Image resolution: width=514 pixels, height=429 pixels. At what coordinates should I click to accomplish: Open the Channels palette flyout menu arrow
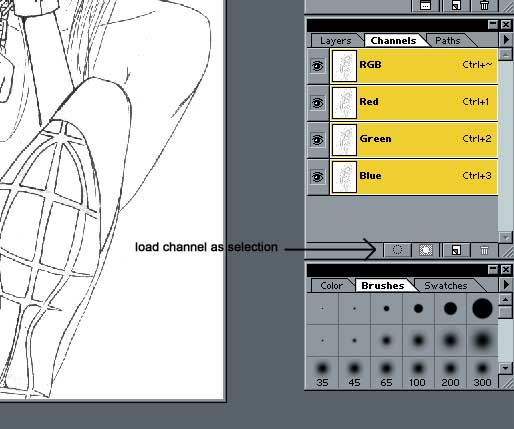tap(506, 40)
